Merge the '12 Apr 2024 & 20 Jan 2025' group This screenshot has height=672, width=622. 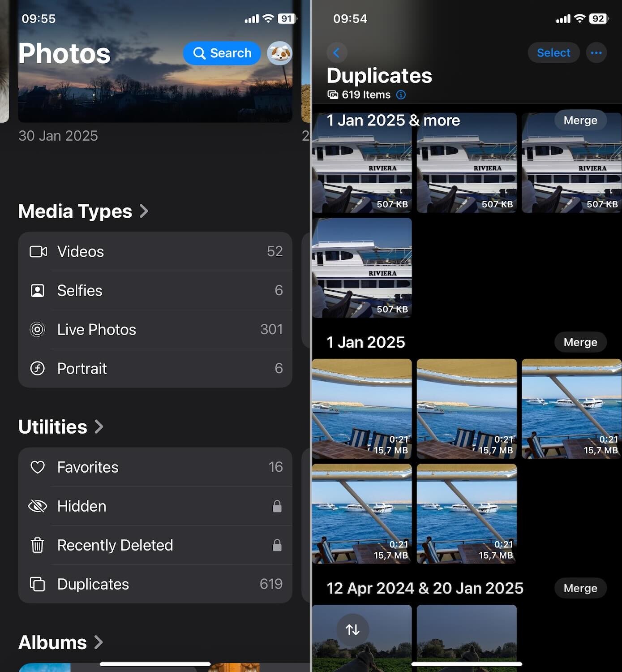point(580,588)
